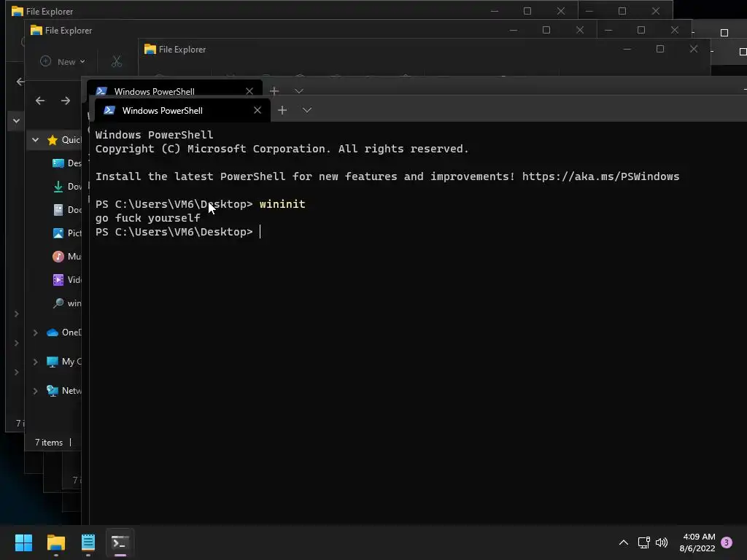Expand the Network tree node
The width and height of the screenshot is (747, 560).
[35, 391]
